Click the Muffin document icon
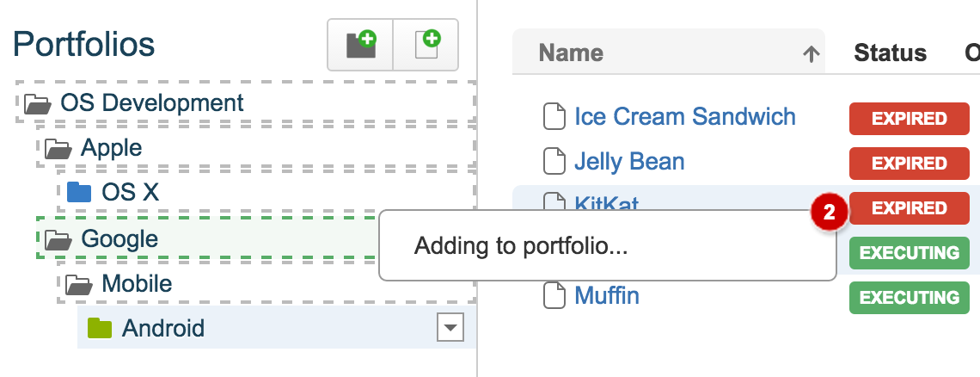This screenshot has width=980, height=377. 554,296
